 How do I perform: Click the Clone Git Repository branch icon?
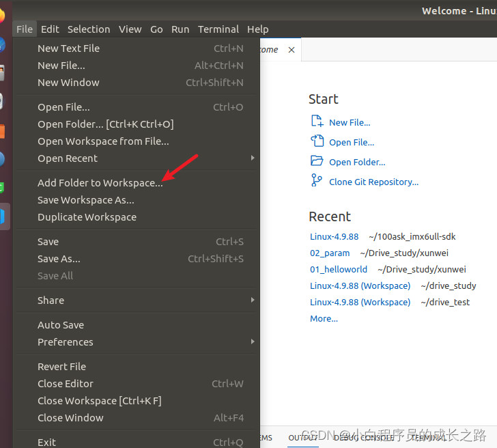click(x=317, y=180)
